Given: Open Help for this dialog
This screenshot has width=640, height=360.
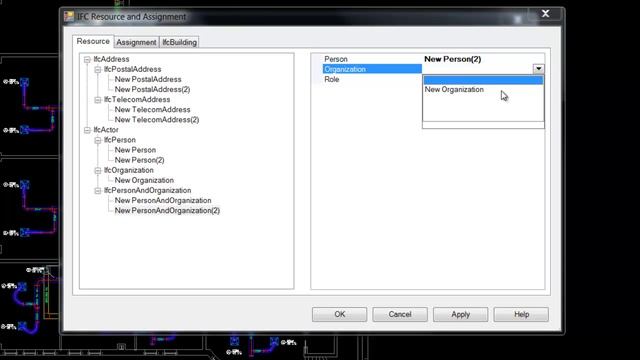Looking at the screenshot, I should tap(521, 314).
